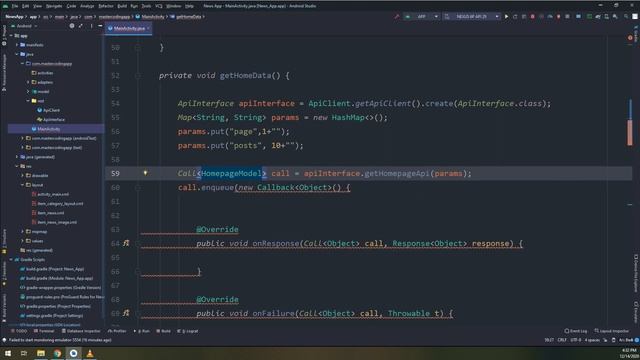640x360 pixels.
Task: Collapse the java folder in project tree
Action: (17, 54)
